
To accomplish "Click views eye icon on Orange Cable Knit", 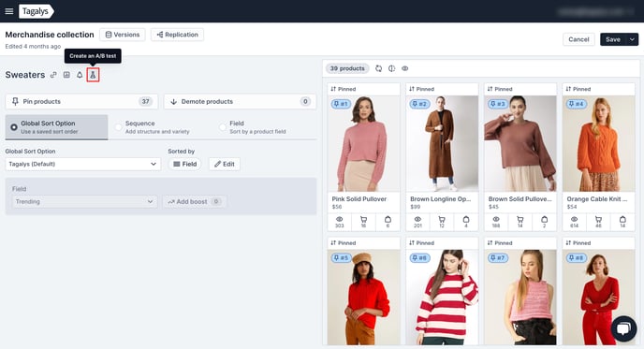I will tap(574, 219).
